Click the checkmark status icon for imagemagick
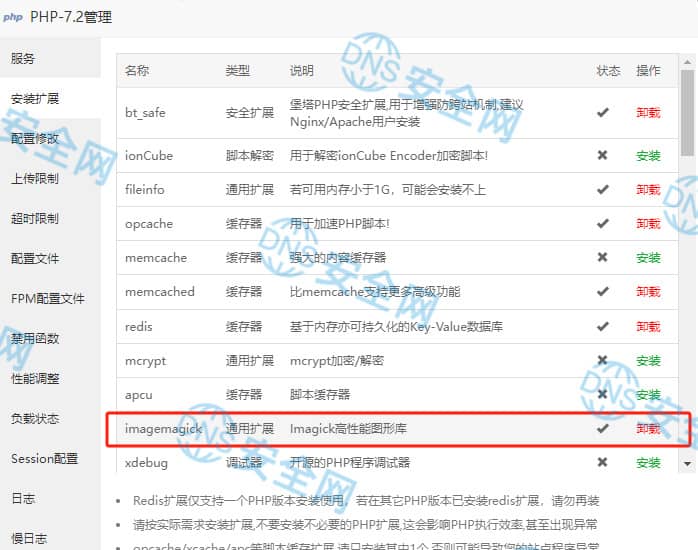Screen dimensions: 698x550 coord(603,429)
